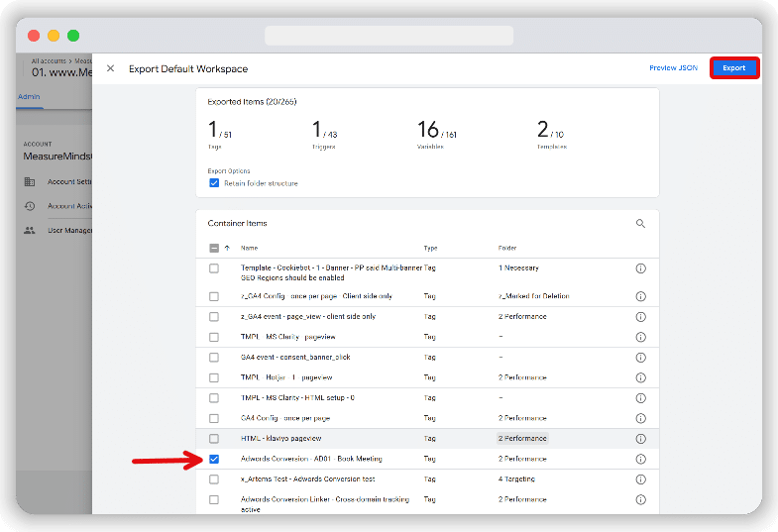The height and width of the screenshot is (532, 778).
Task: Check the x_Artems Test Adwords Conversion checkbox
Action: coord(214,479)
